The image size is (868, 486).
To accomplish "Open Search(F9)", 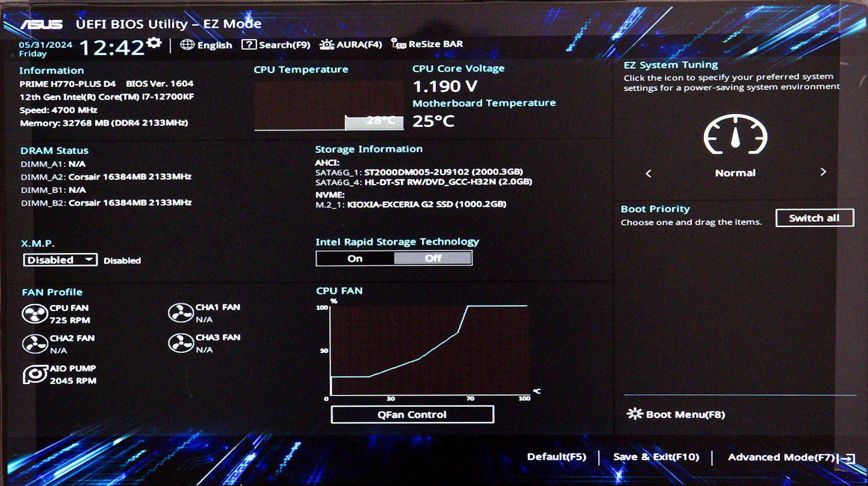I will click(276, 45).
